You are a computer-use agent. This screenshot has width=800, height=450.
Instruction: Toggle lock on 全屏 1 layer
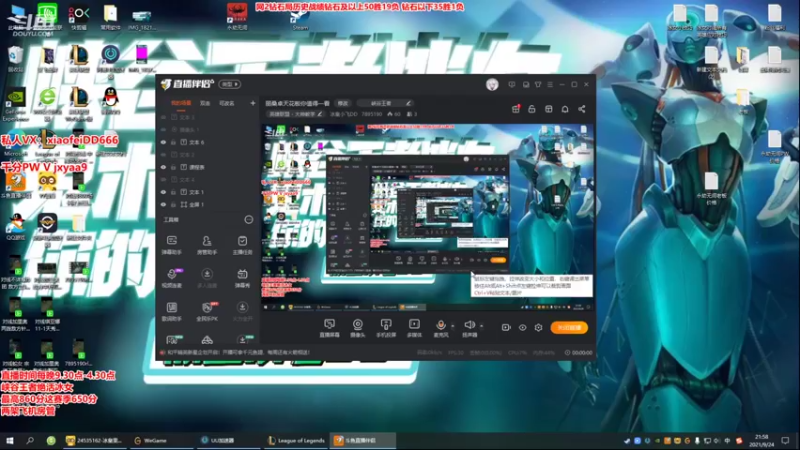(173, 205)
